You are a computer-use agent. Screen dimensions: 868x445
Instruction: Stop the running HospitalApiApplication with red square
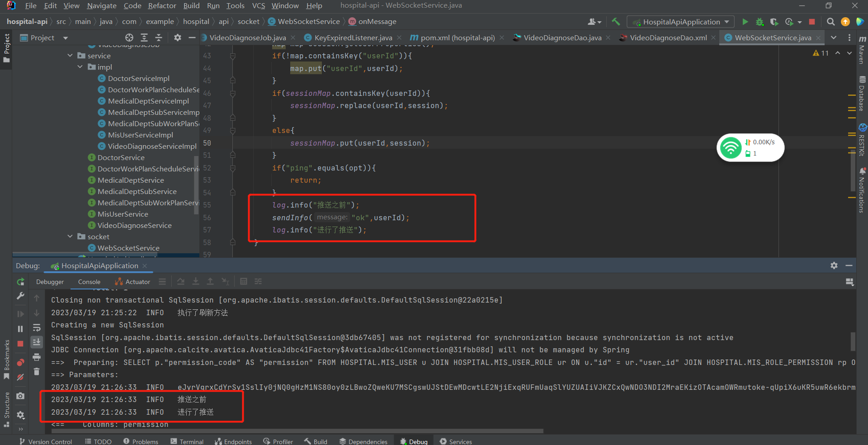pos(812,22)
